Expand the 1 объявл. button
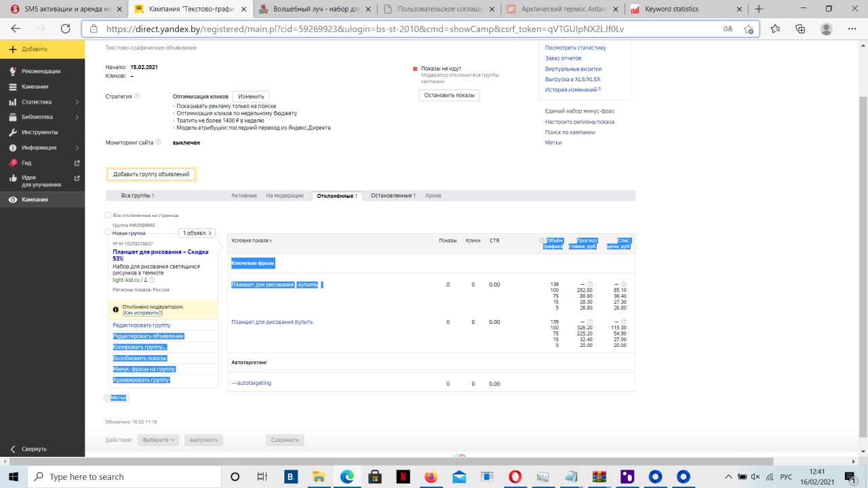Viewport: 868px width, 488px height. (197, 233)
